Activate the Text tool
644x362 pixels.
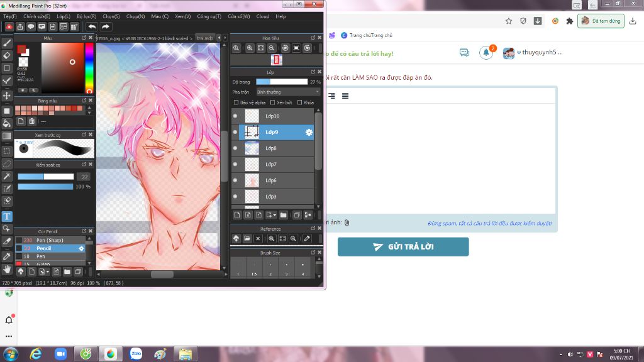click(7, 216)
